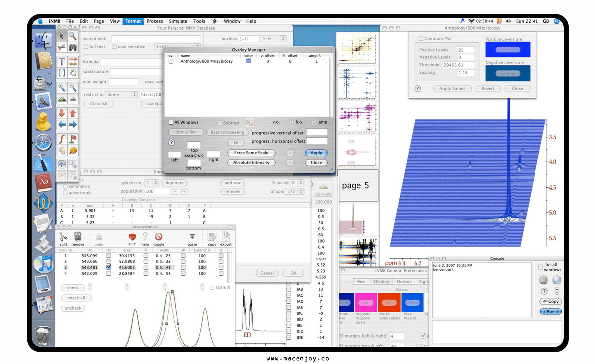Select the Text (T) tool in the palette
This screenshot has width=595, height=364.
pyautogui.click(x=62, y=62)
